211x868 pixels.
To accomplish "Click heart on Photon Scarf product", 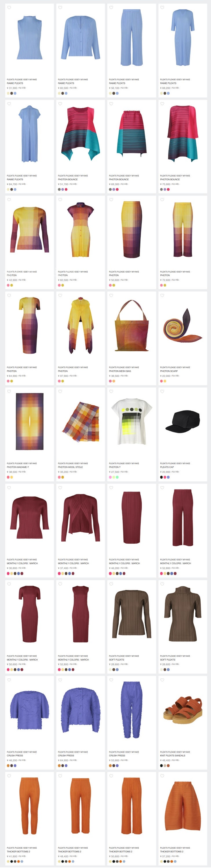I will 162,295.
